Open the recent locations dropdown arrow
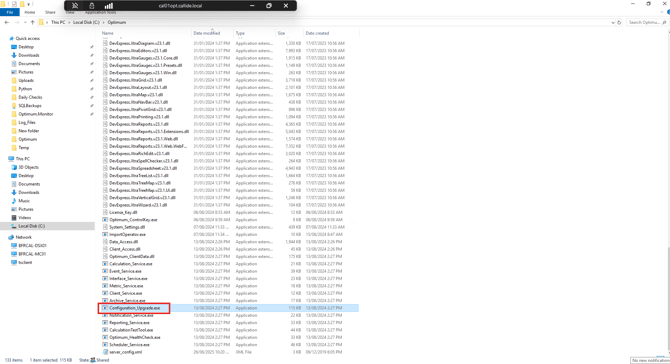670x364 pixels. [25, 22]
